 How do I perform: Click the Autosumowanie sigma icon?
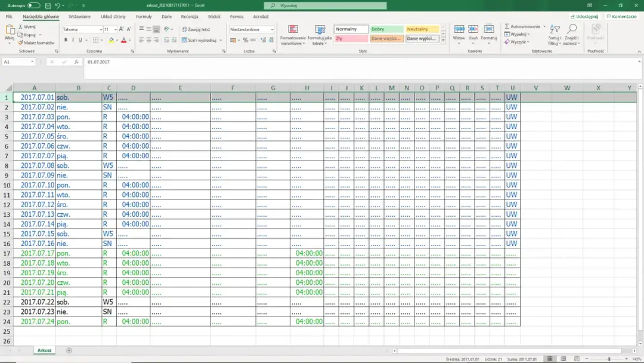507,27
